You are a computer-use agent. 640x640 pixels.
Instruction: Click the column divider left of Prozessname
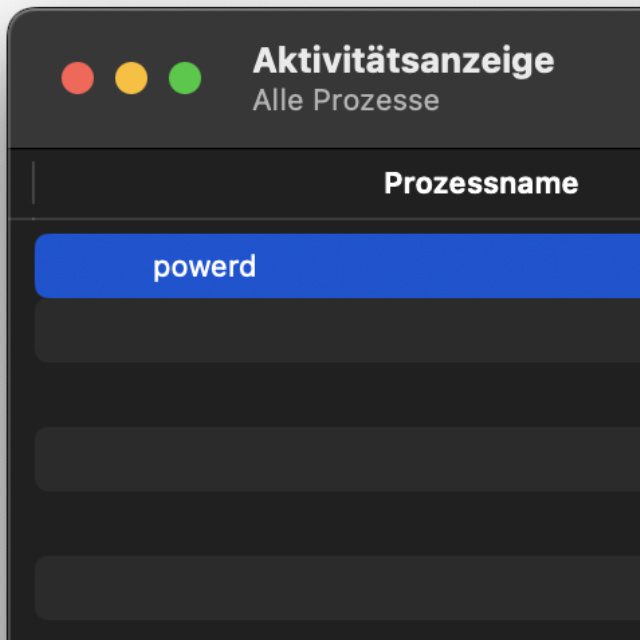coord(33,184)
